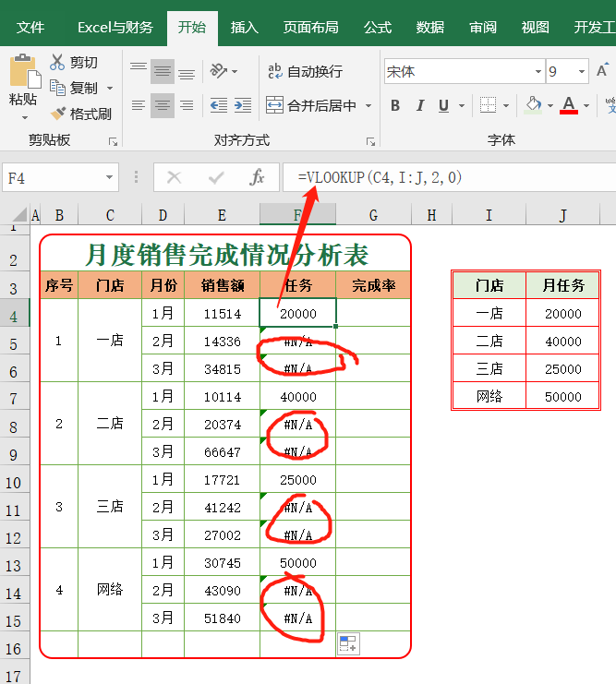This screenshot has height=684, width=616.
Task: Switch to the 页面布局 Page Layout tab
Action: coord(310,28)
